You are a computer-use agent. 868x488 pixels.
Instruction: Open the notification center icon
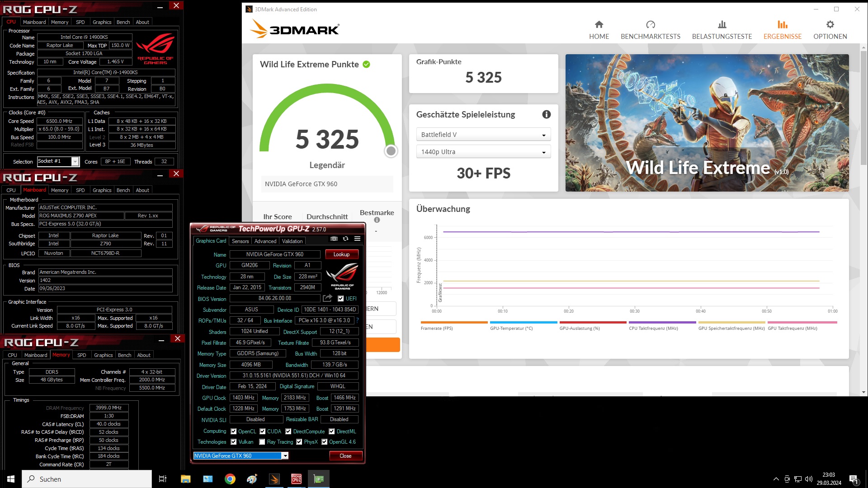pos(854,479)
